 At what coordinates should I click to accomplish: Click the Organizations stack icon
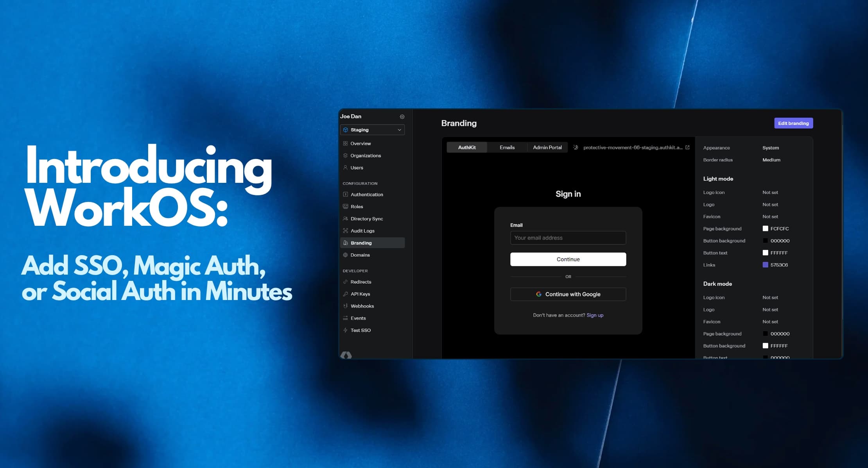tap(345, 155)
